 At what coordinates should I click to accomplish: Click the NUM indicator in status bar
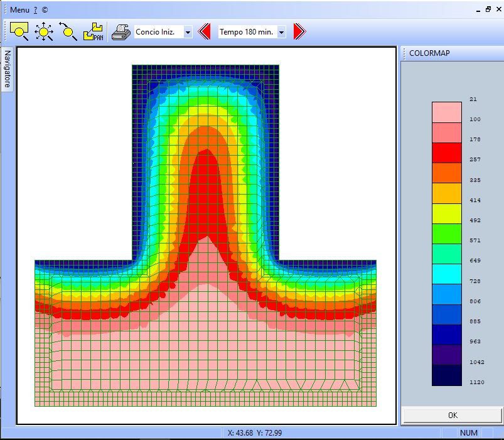pos(469,433)
